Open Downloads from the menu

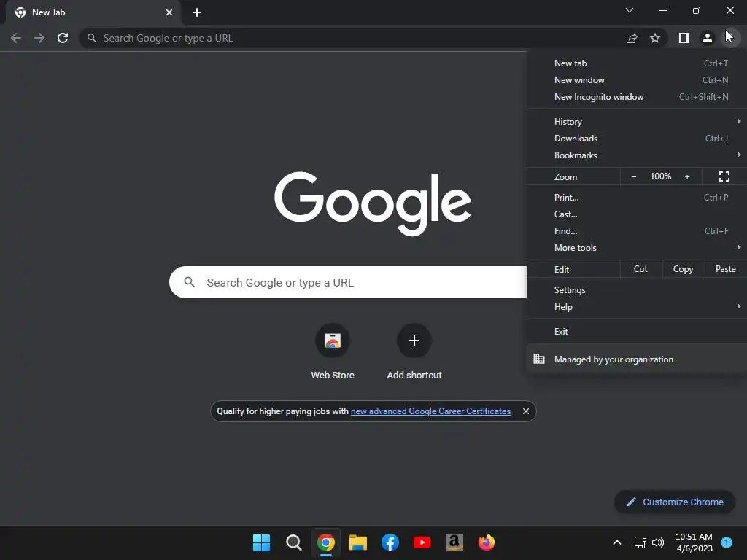click(x=637, y=138)
